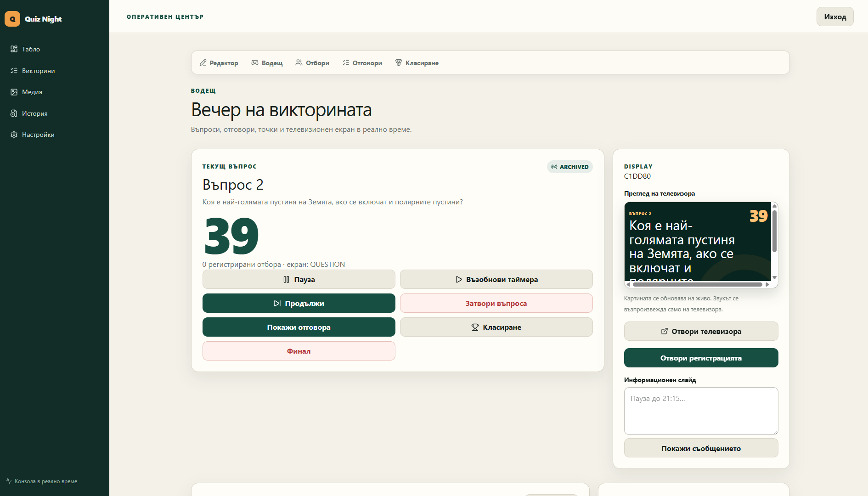868x496 pixels.
Task: Click the medal icon beside Класиране tab
Action: pyautogui.click(x=399, y=62)
